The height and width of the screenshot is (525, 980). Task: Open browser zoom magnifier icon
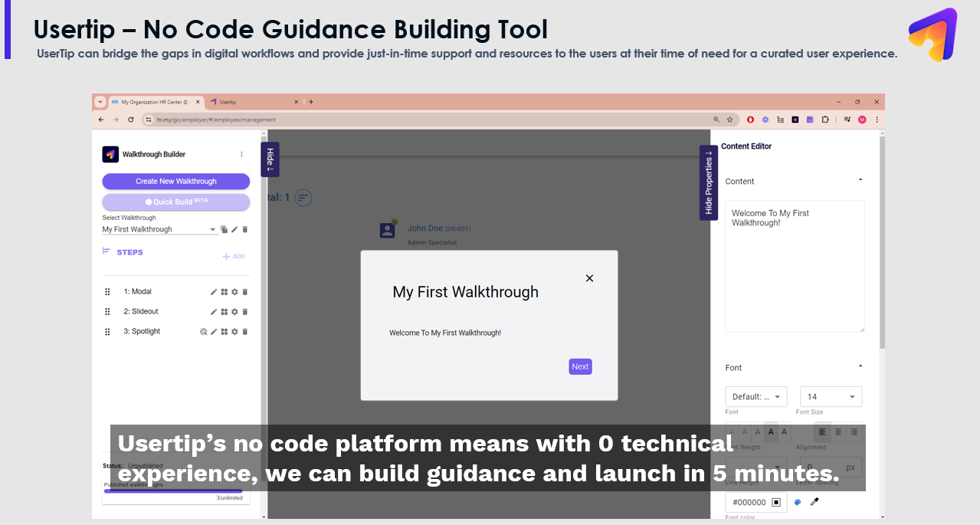tap(716, 120)
